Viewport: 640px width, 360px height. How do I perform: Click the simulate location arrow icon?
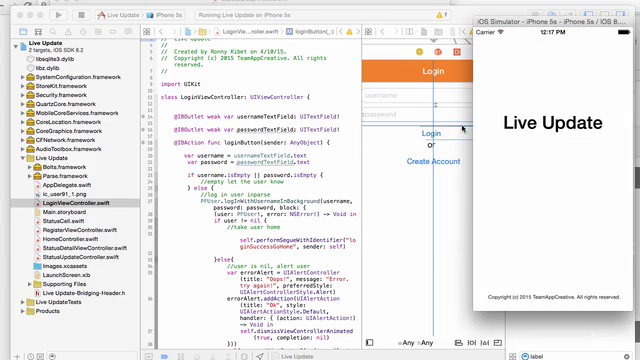260,356
